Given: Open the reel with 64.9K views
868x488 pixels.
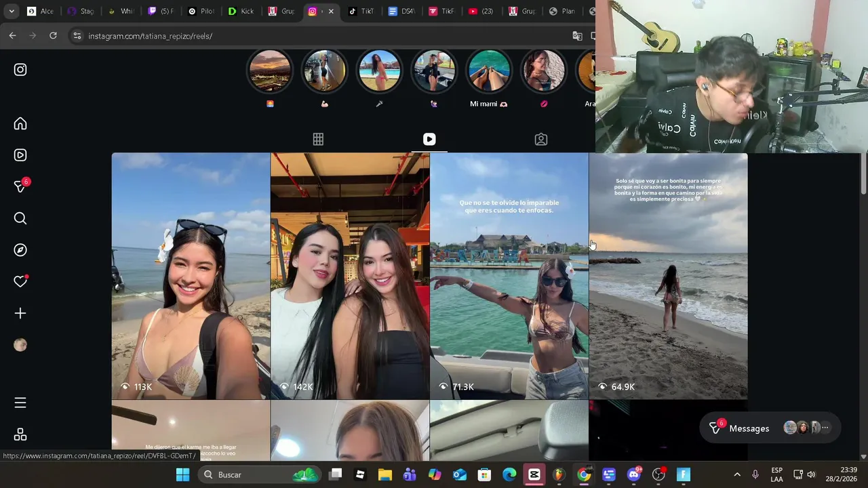Looking at the screenshot, I should 668,276.
